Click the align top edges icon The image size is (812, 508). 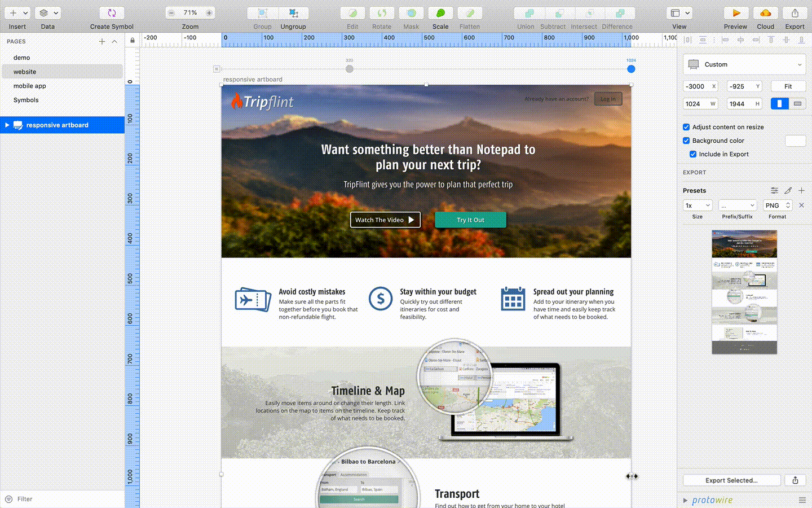(771, 40)
